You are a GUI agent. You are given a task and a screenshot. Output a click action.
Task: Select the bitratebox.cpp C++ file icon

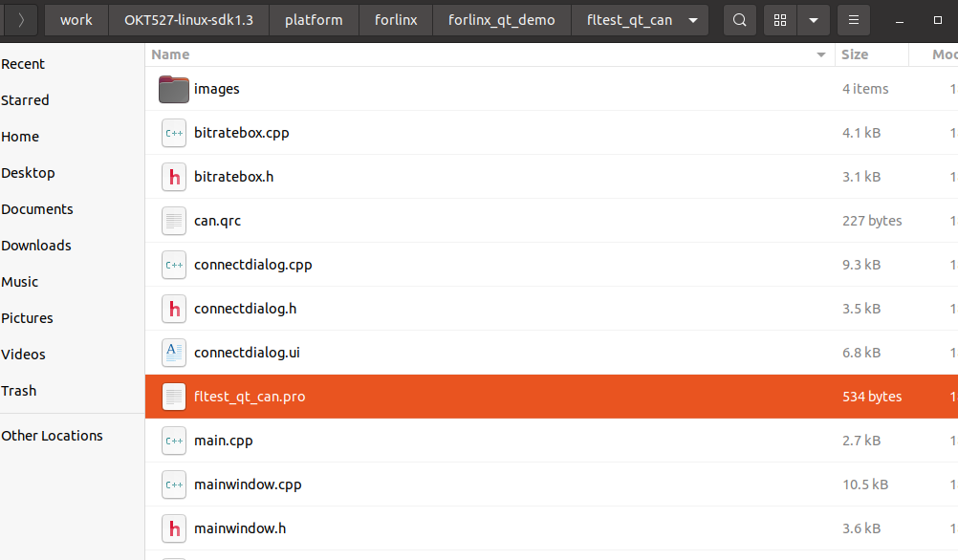point(173,133)
